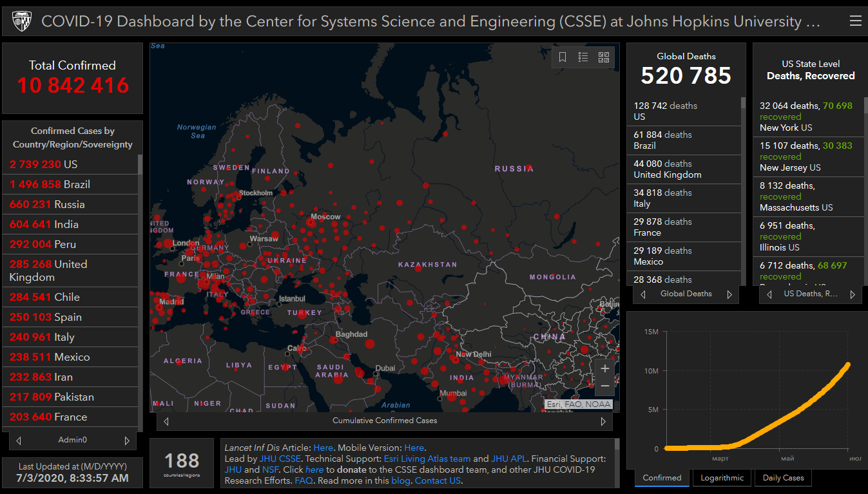Go to next Global Deaths list page
868x494 pixels.
pos(729,294)
